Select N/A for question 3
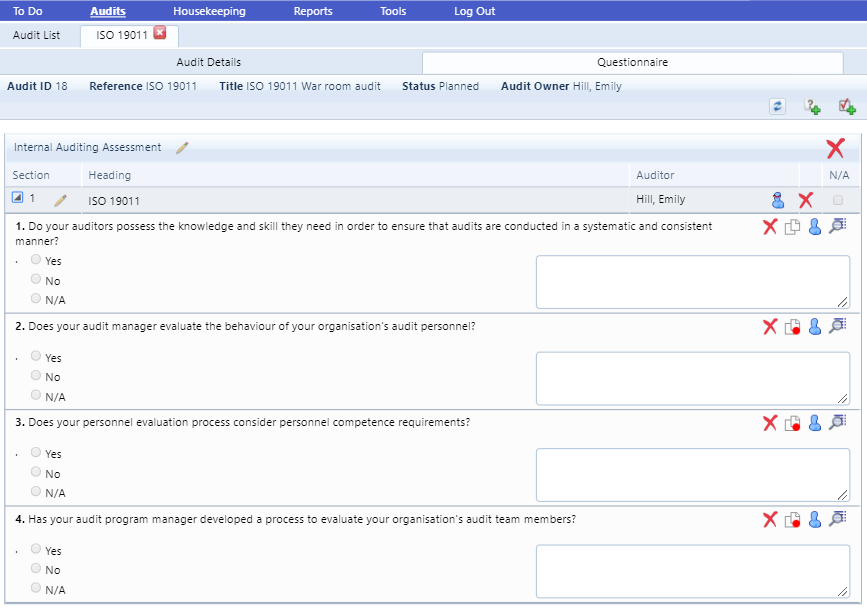The image size is (867, 610). tap(36, 491)
